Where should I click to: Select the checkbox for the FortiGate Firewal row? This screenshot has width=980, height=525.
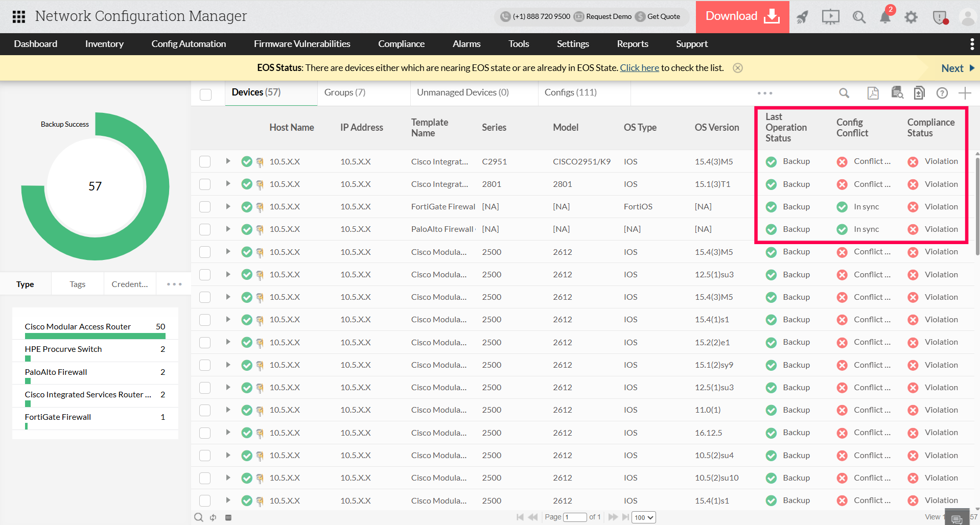point(204,206)
